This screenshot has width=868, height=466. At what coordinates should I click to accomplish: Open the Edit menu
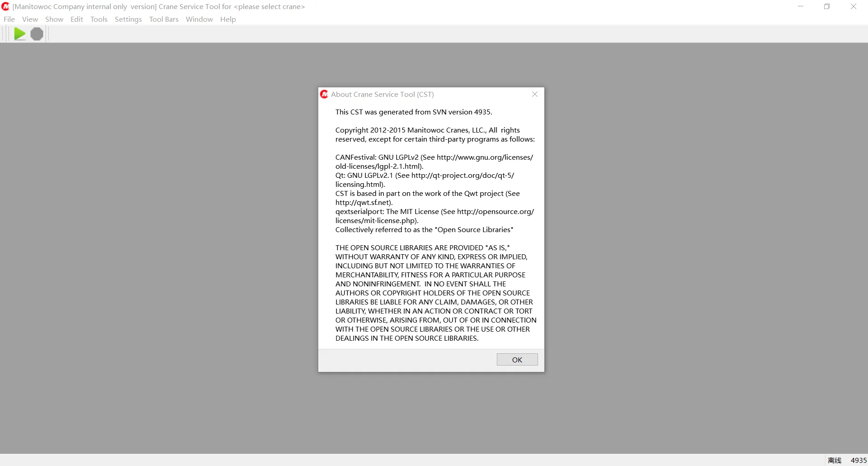(77, 19)
